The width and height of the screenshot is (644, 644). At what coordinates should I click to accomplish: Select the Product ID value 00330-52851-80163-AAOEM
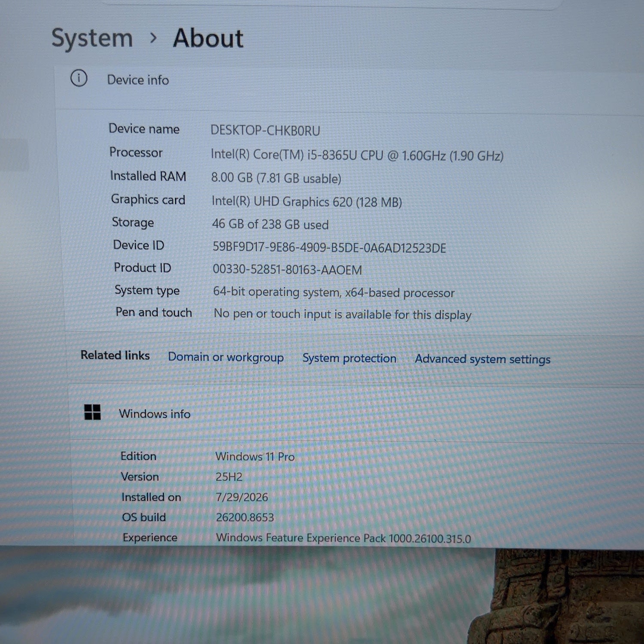(x=288, y=270)
